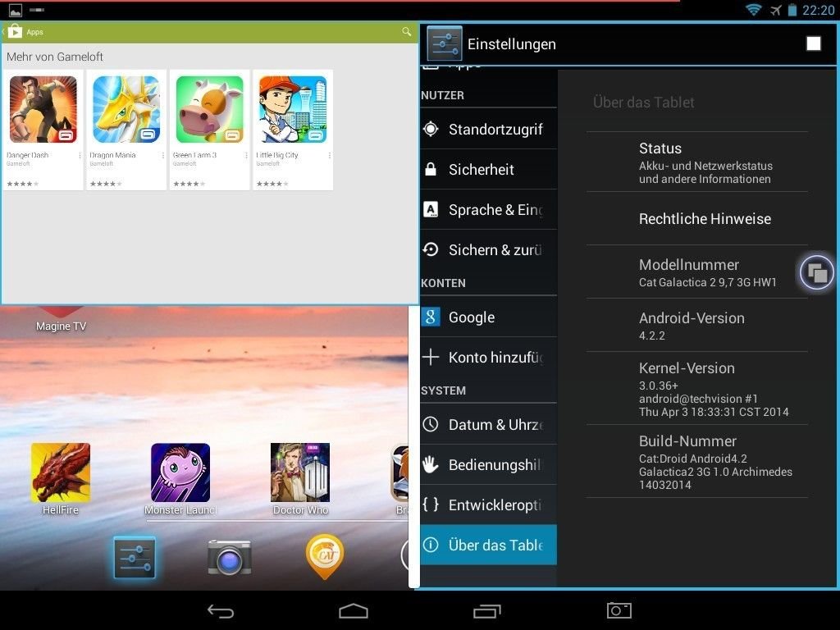Open the Green Farm 3 app icon
840x630 pixels.
pos(209,109)
